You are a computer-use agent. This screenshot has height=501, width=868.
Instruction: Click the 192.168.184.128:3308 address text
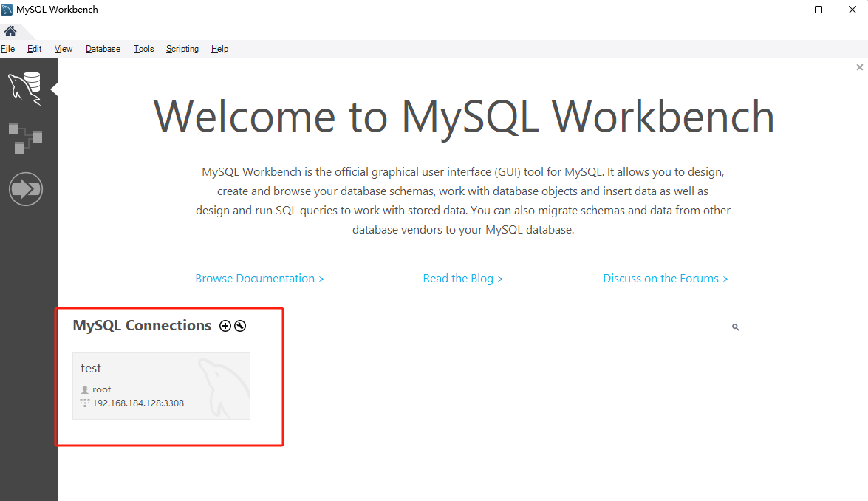[138, 403]
